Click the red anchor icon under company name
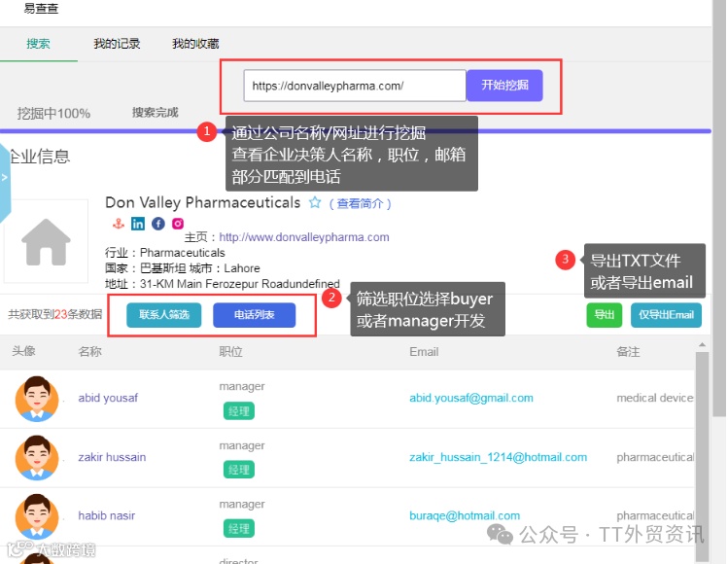 tap(119, 224)
